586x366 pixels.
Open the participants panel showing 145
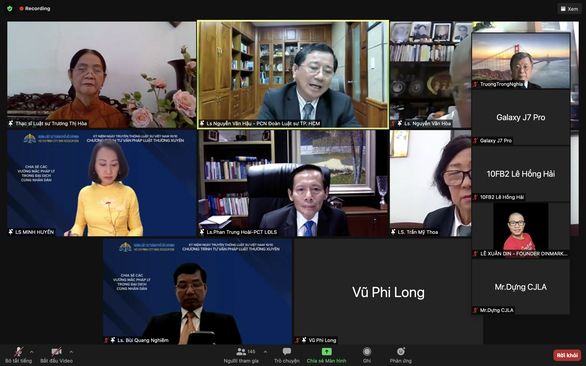[x=241, y=356]
